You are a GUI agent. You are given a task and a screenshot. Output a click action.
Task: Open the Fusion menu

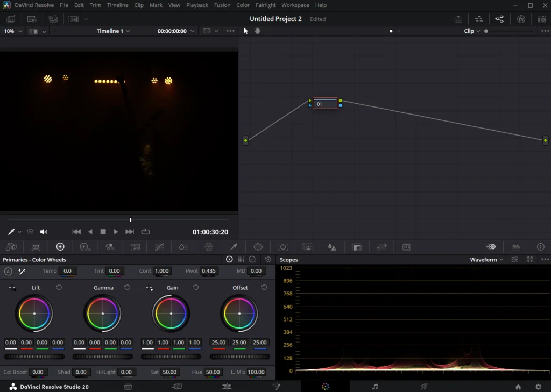(x=222, y=5)
